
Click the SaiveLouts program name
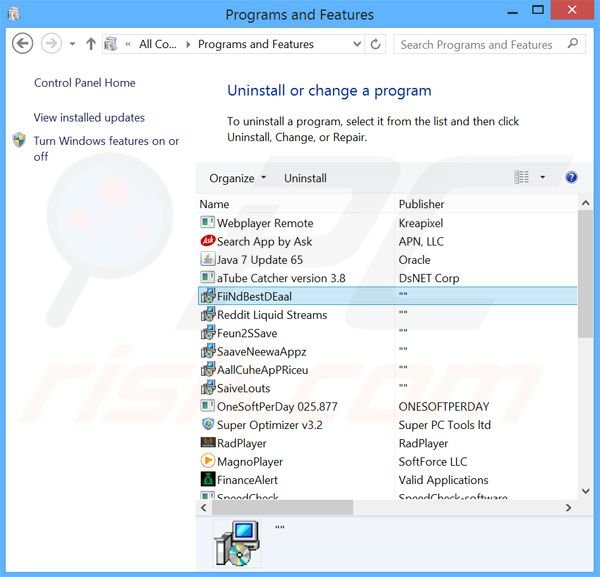click(243, 388)
